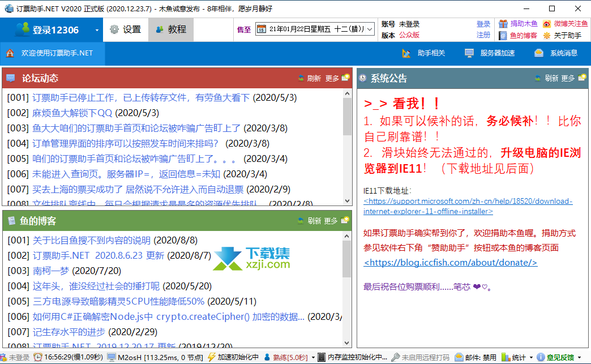Image resolution: width=591 pixels, height=364 pixels.
Task: Click the M2osH server monitor status item
Action: [155, 357]
